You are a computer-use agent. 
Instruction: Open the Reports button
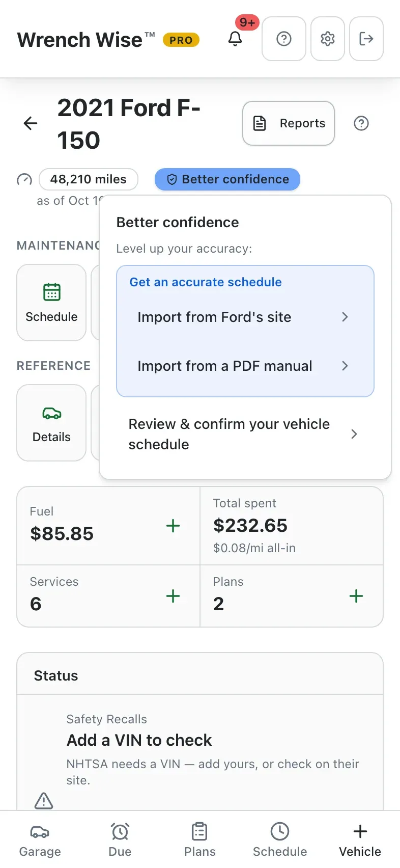[x=289, y=123]
